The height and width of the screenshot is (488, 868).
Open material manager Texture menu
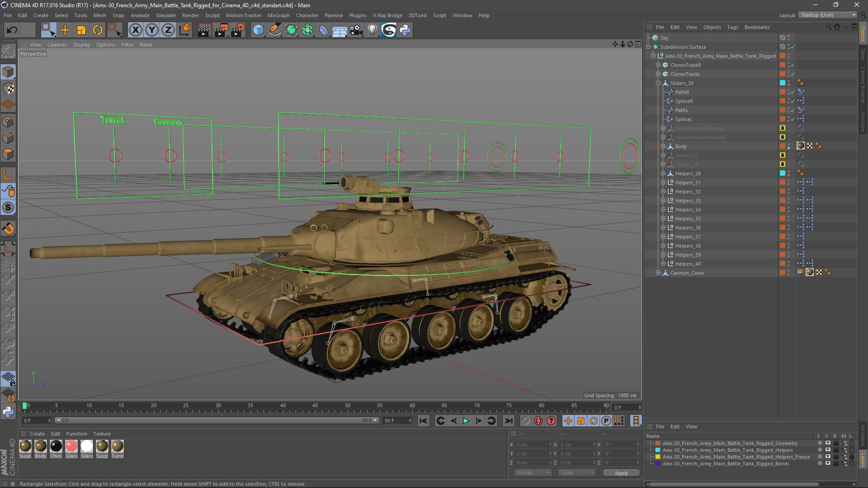(x=102, y=434)
